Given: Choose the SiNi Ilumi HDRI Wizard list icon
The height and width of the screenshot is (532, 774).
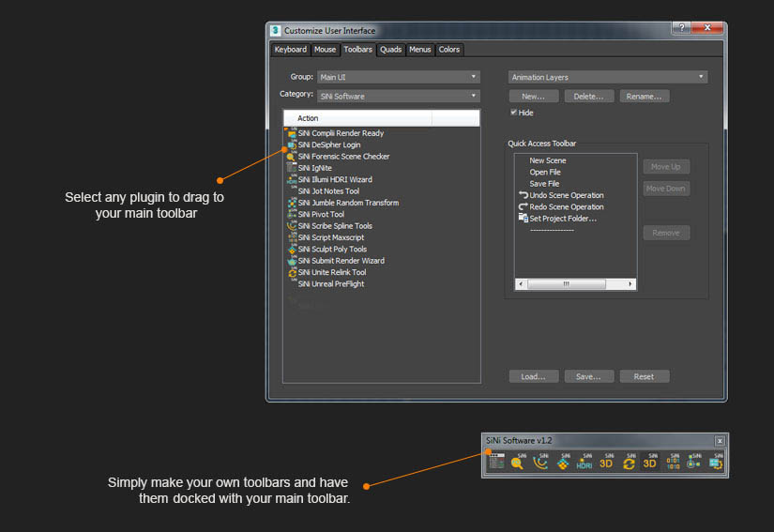Looking at the screenshot, I should click(x=292, y=179).
